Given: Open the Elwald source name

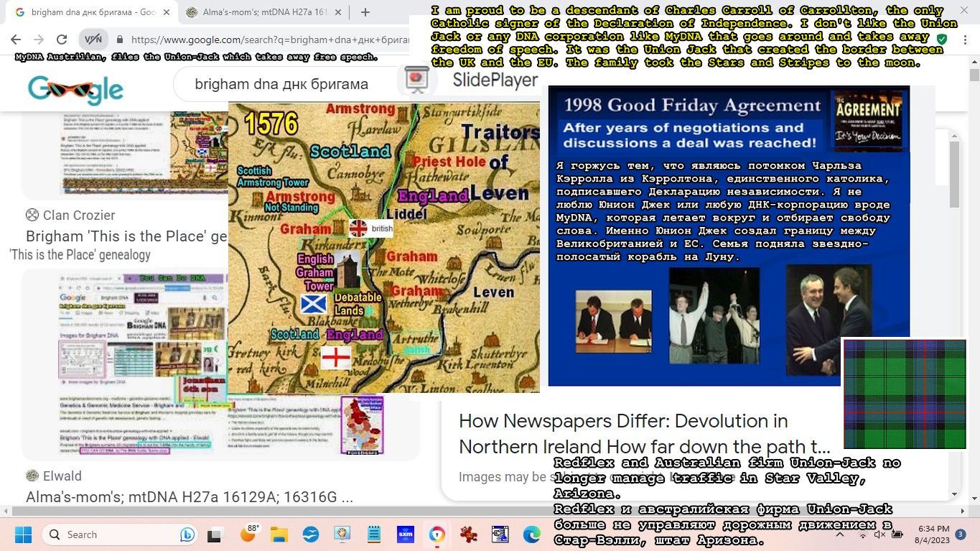Looking at the screenshot, I should pos(62,476).
